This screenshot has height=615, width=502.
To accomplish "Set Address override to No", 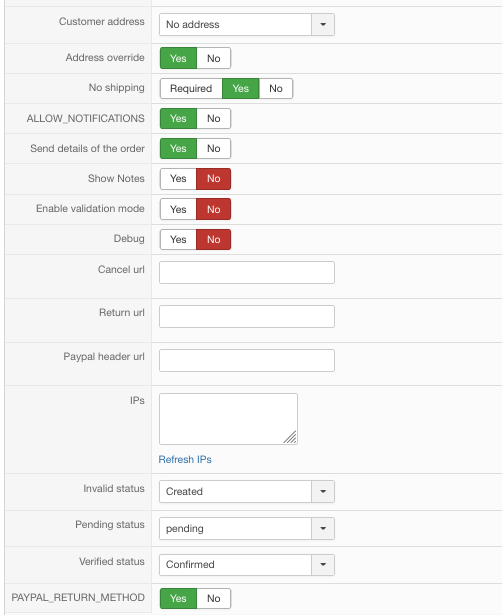I will (x=213, y=58).
